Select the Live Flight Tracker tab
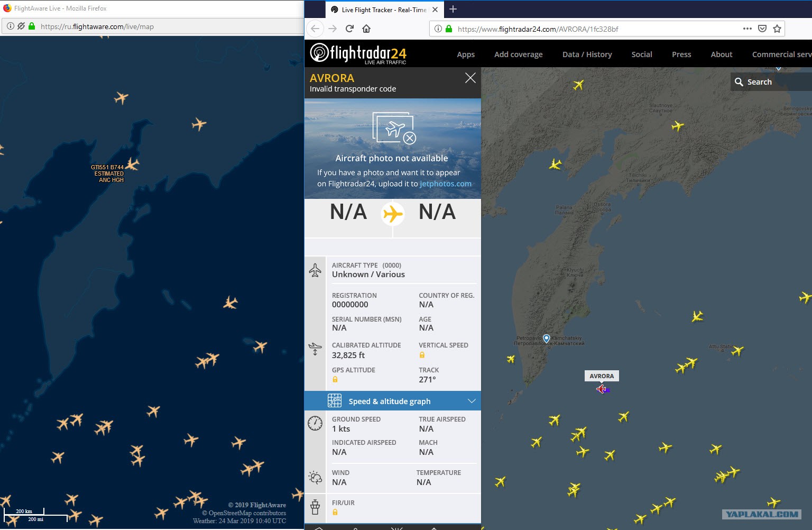This screenshot has width=812, height=530. tap(384, 10)
